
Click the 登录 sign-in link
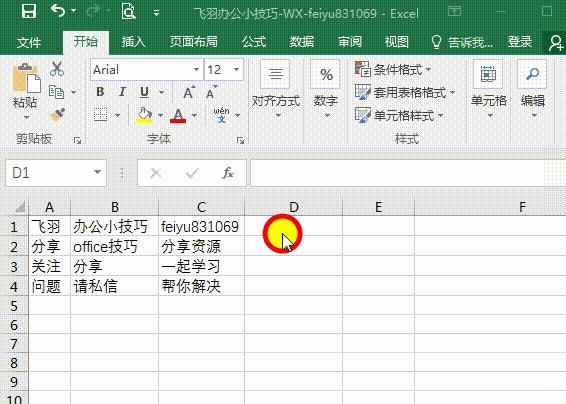pos(520,42)
